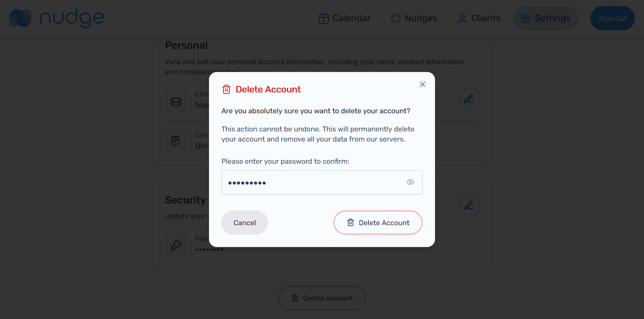Open the Calendar icon in the navigation bar
Screen dimensions: 644x319
click(x=323, y=18)
